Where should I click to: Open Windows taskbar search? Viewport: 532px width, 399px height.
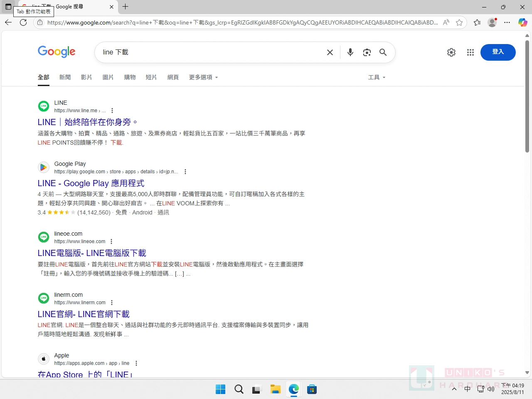pyautogui.click(x=239, y=389)
